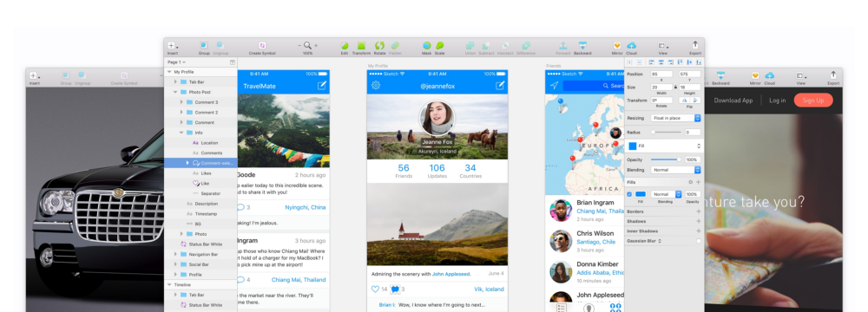868x312 pixels.
Task: Select the Description text layer
Action: [x=201, y=204]
